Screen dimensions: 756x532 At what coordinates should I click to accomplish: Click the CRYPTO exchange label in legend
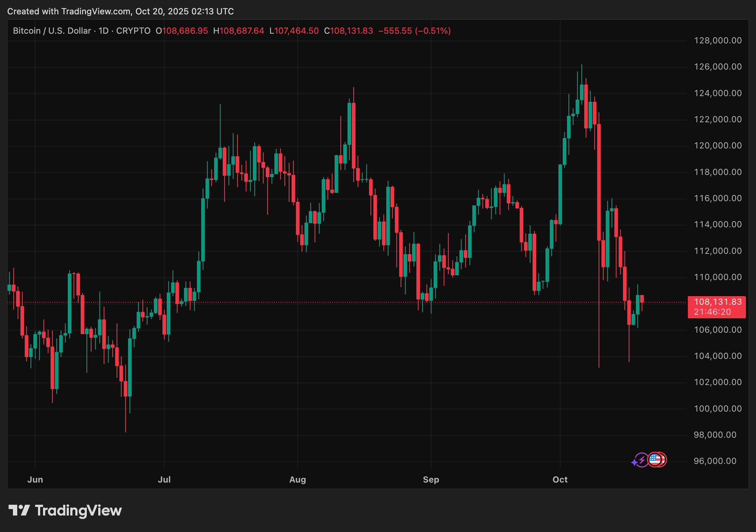[133, 31]
